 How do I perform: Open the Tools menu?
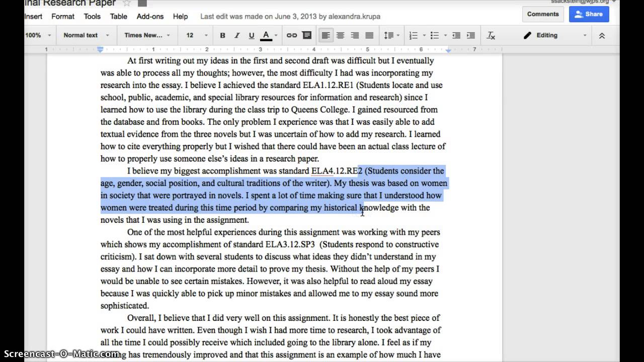pos(92,16)
